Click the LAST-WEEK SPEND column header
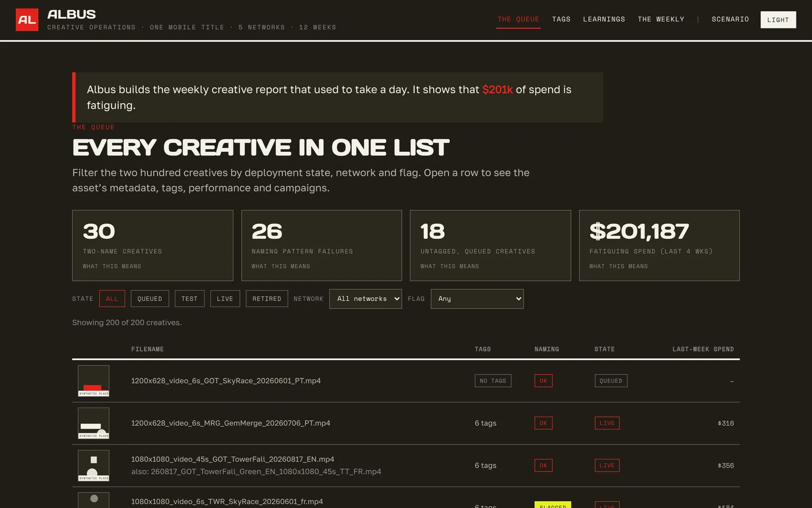Image resolution: width=812 pixels, height=508 pixels. pos(703,349)
